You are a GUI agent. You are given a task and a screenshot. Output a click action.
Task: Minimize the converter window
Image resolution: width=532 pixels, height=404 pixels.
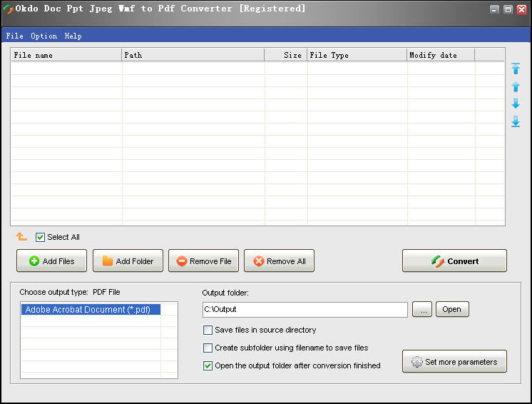tap(494, 9)
